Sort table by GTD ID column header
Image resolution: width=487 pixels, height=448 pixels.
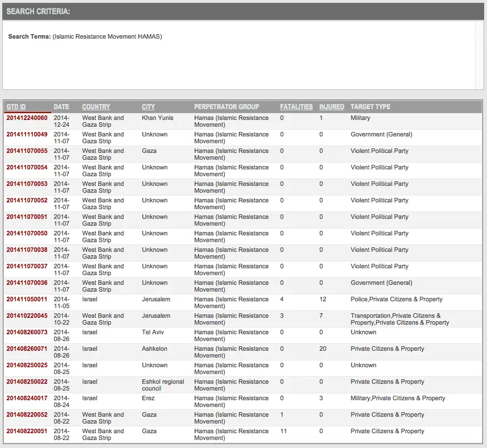tap(16, 107)
